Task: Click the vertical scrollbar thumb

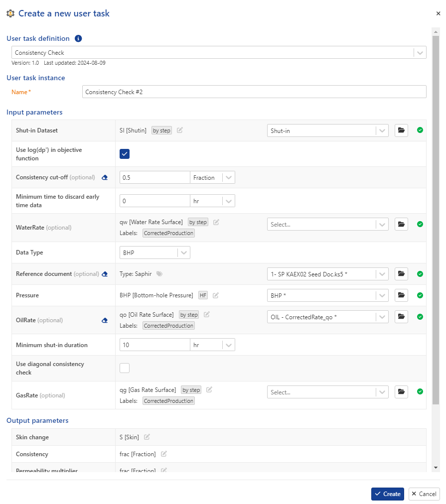Action: point(436,220)
